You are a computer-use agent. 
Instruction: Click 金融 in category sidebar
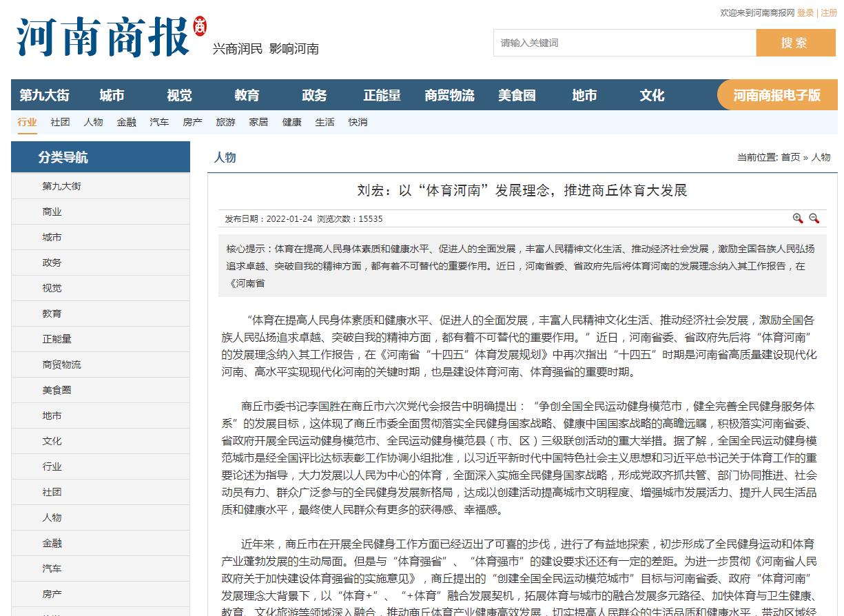pos(101,543)
